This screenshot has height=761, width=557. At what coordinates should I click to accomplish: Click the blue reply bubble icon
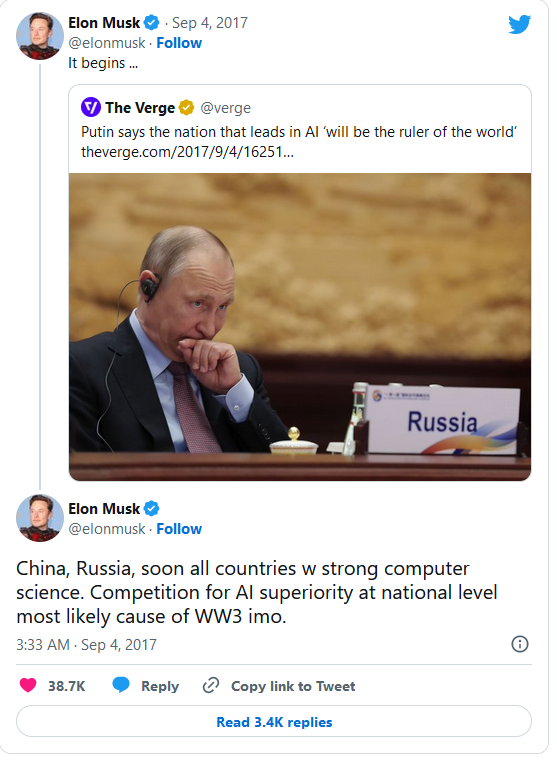pyautogui.click(x=121, y=685)
